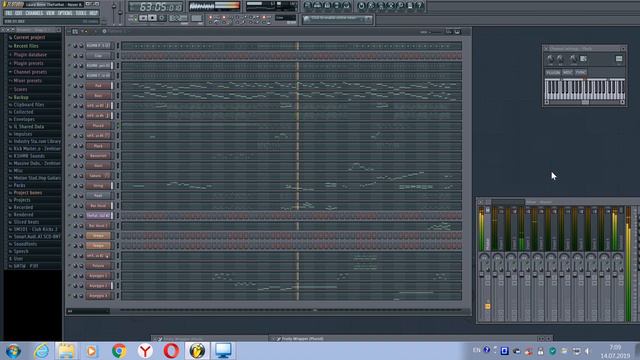Select the Project bones browser entry
The width and height of the screenshot is (640, 360).
coord(27,193)
